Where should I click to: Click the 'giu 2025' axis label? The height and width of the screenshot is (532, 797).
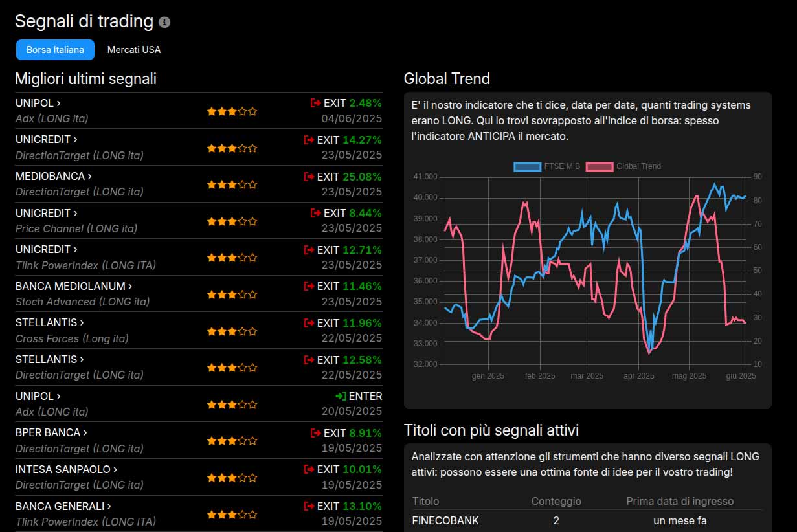741,376
